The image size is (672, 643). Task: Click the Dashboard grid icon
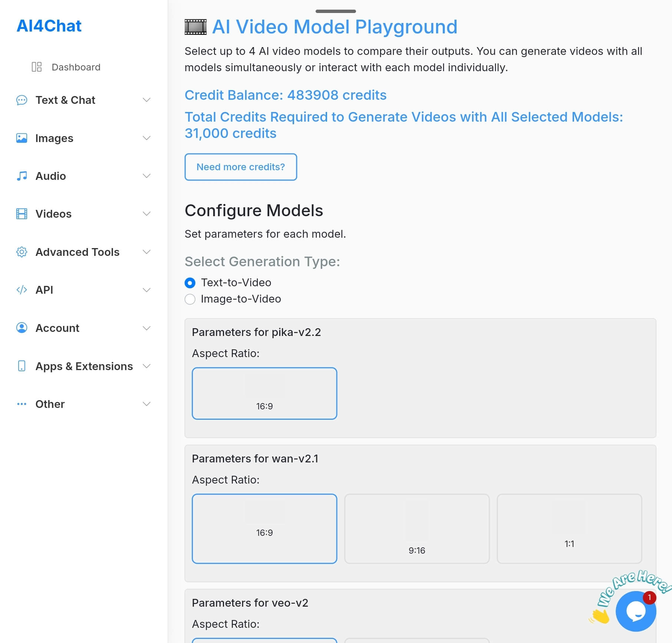[x=37, y=67]
